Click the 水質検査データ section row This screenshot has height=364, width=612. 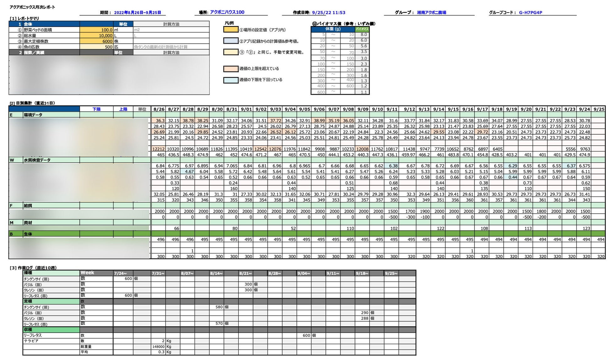[37, 160]
